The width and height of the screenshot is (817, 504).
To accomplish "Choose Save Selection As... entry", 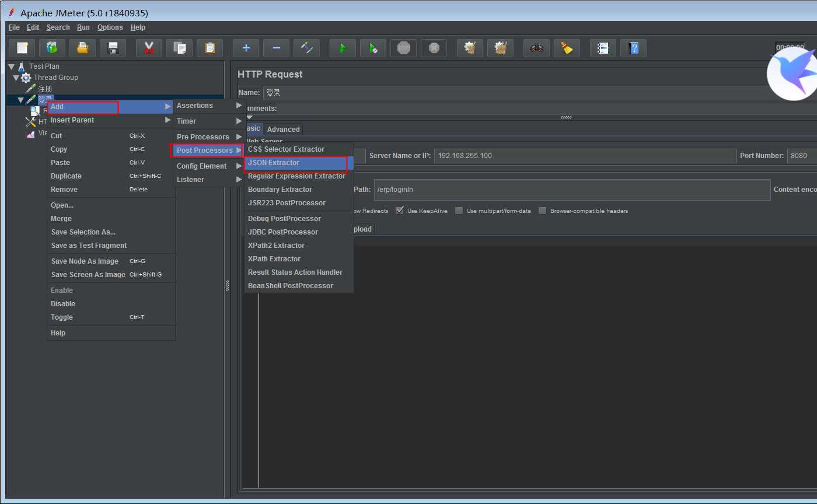I will point(110,232).
